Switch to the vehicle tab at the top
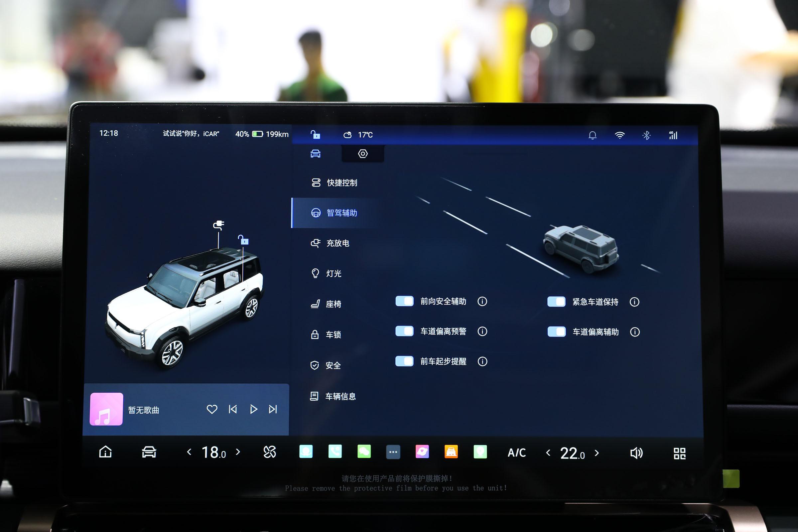798x532 pixels. (316, 153)
